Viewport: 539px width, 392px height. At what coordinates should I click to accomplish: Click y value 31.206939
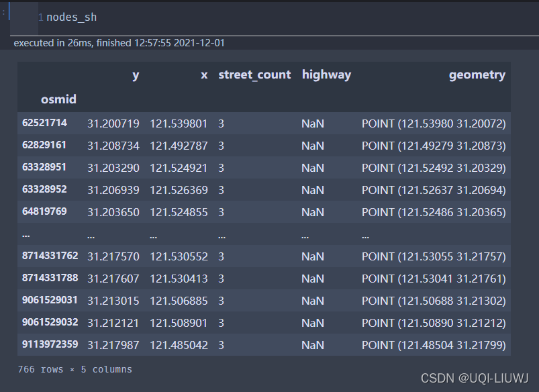point(113,190)
